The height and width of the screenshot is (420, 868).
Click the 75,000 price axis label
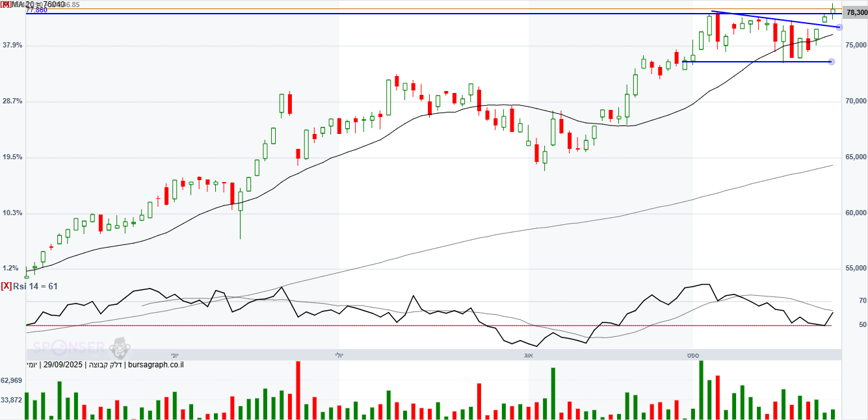[856, 46]
